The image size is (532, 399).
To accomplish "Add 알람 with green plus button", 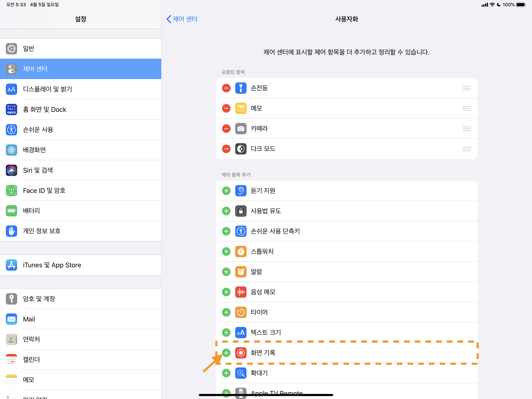I will pyautogui.click(x=226, y=272).
